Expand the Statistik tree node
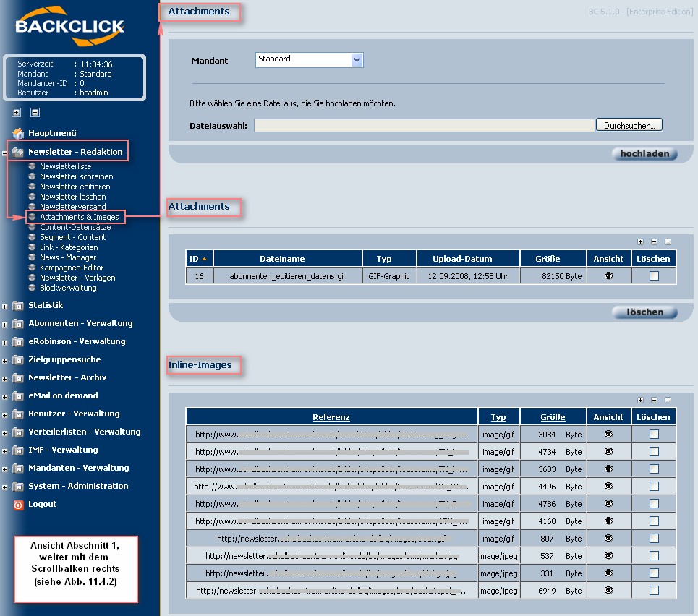This screenshot has width=698, height=616. 4,307
